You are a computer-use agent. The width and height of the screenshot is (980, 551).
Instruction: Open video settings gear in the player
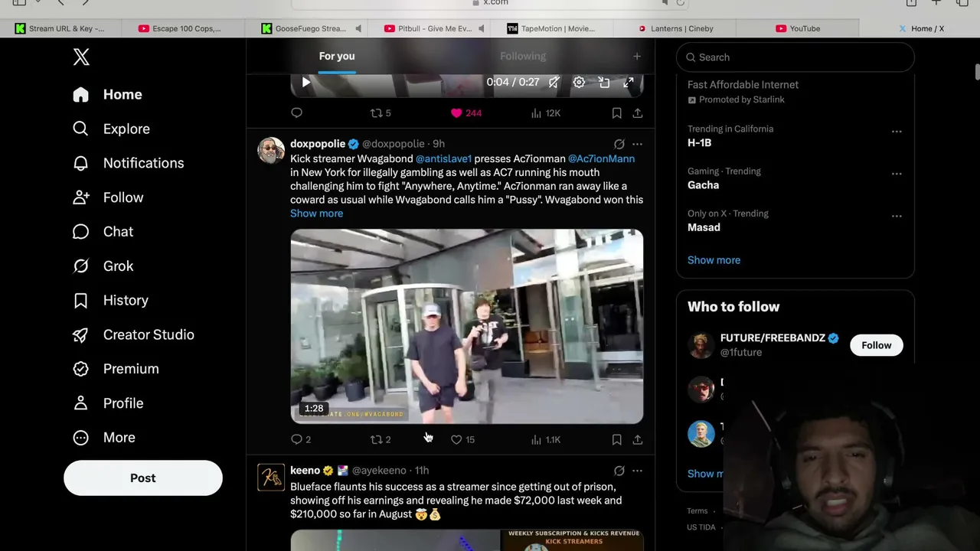pos(579,83)
